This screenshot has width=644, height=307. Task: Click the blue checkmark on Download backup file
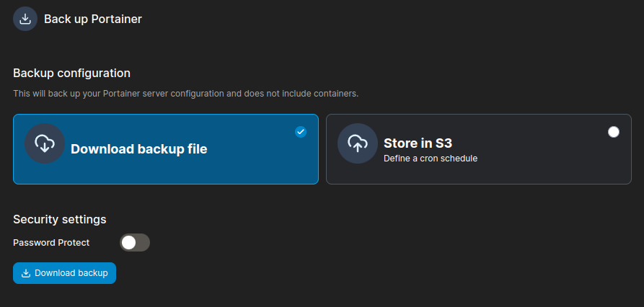pos(301,131)
